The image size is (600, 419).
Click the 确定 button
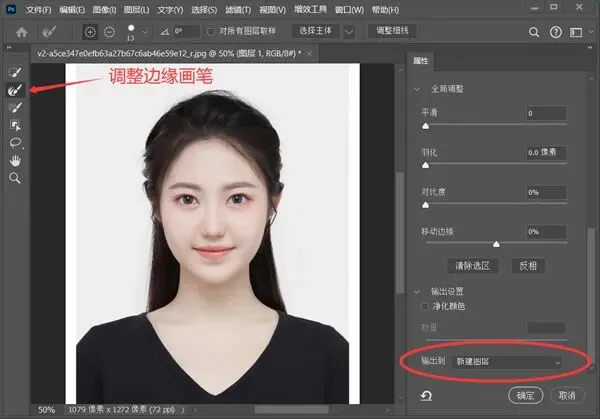525,395
